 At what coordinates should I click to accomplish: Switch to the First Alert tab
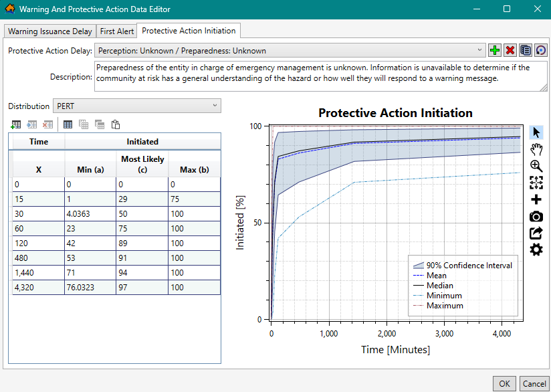click(116, 31)
